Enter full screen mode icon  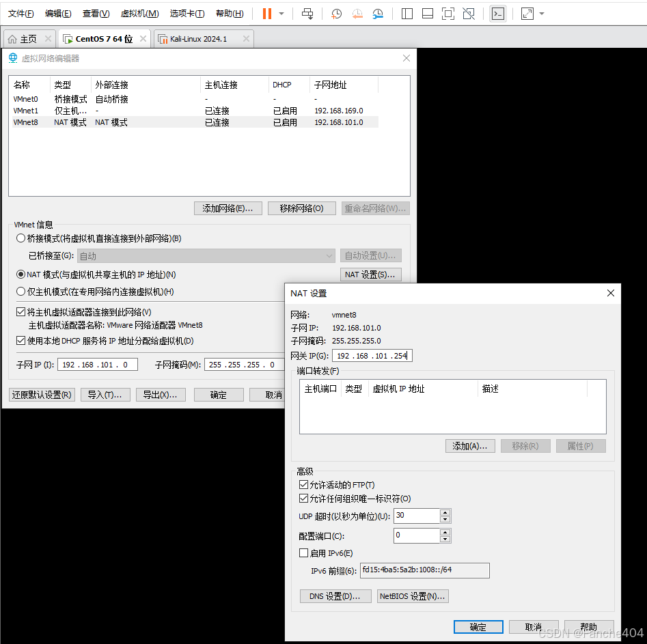pyautogui.click(x=448, y=14)
